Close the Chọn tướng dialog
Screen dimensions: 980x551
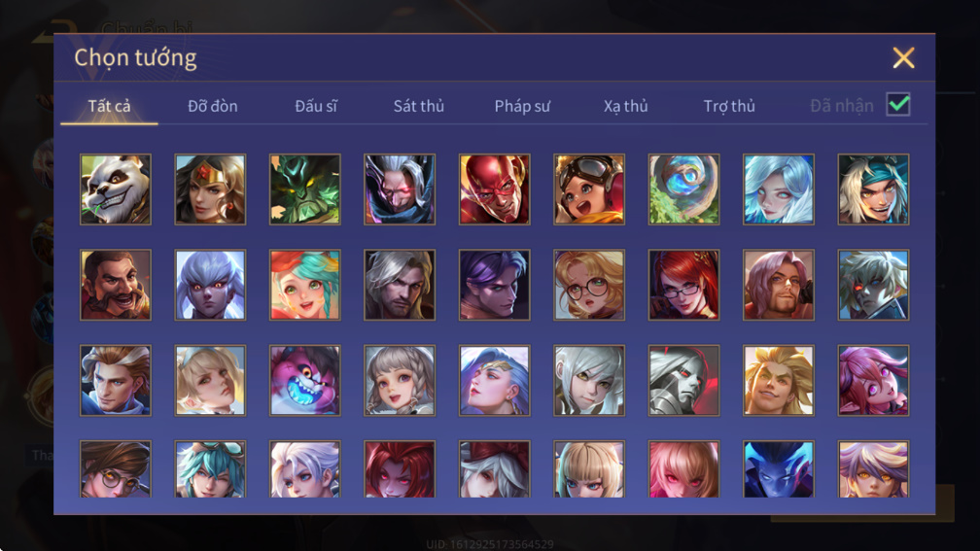click(903, 58)
